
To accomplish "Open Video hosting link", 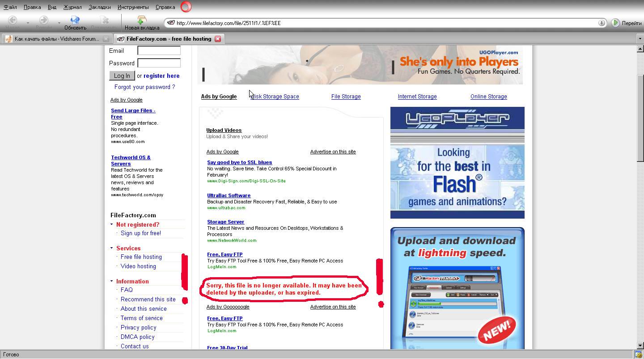I will (x=138, y=266).
